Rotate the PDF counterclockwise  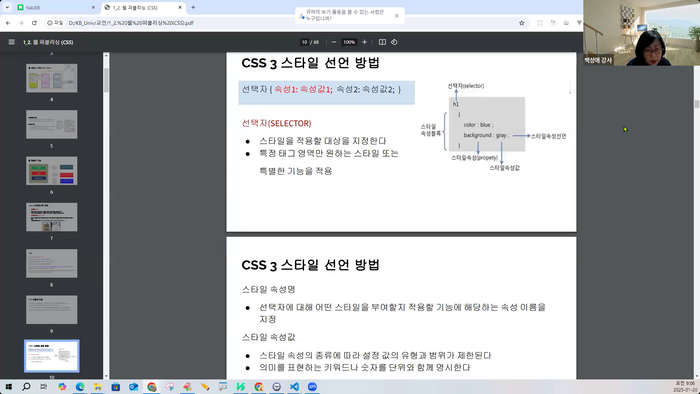[x=394, y=42]
